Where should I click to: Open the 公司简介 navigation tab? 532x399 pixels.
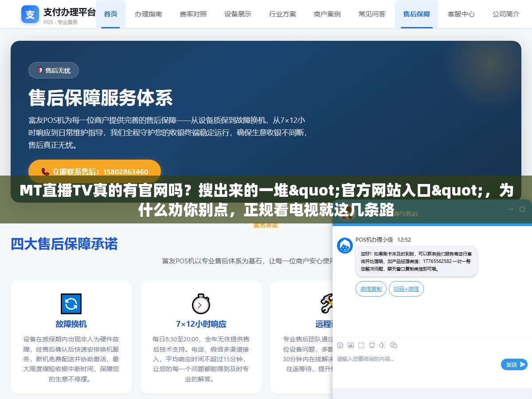pos(506,14)
